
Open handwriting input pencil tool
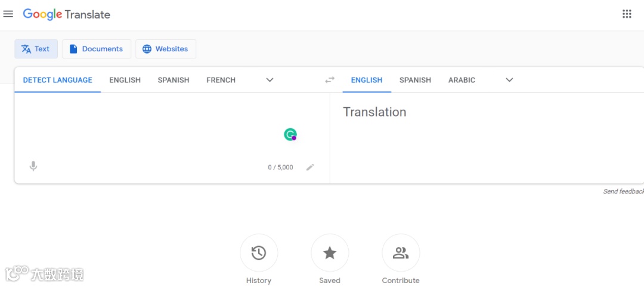(310, 167)
